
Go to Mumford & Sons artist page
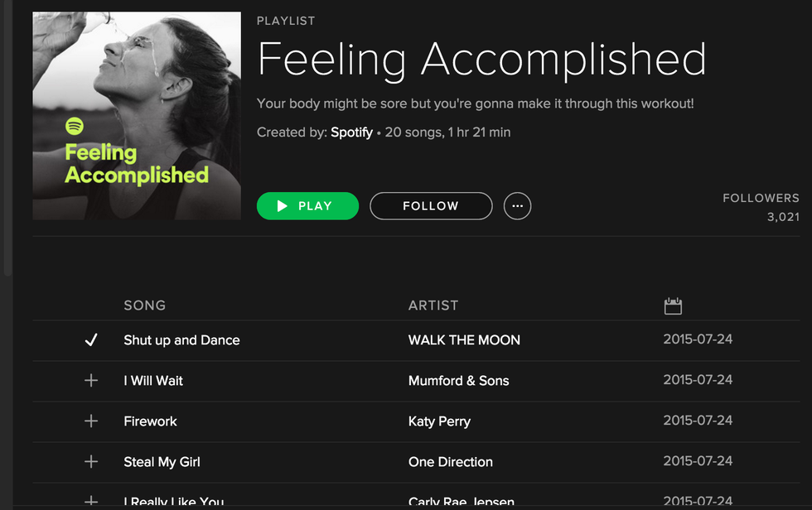[x=458, y=381]
